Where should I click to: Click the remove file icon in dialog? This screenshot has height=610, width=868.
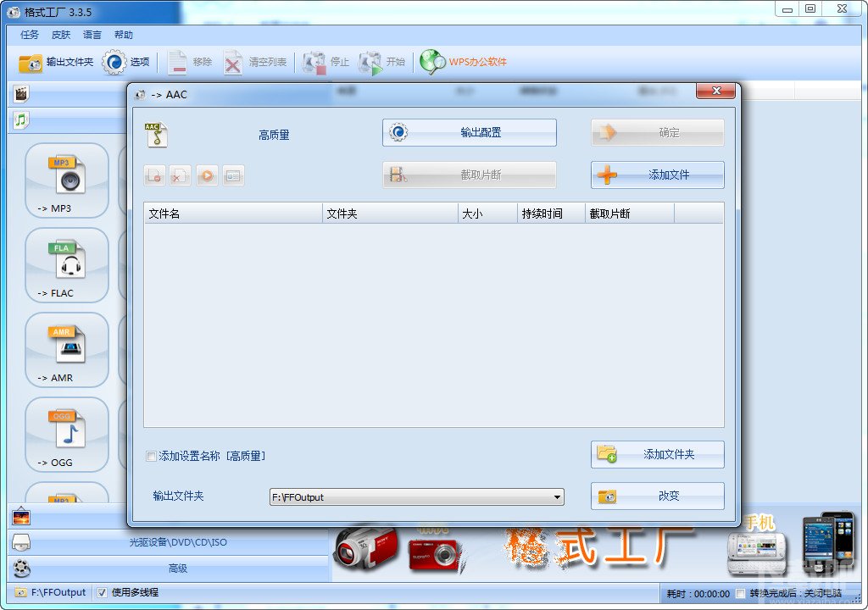tap(154, 175)
